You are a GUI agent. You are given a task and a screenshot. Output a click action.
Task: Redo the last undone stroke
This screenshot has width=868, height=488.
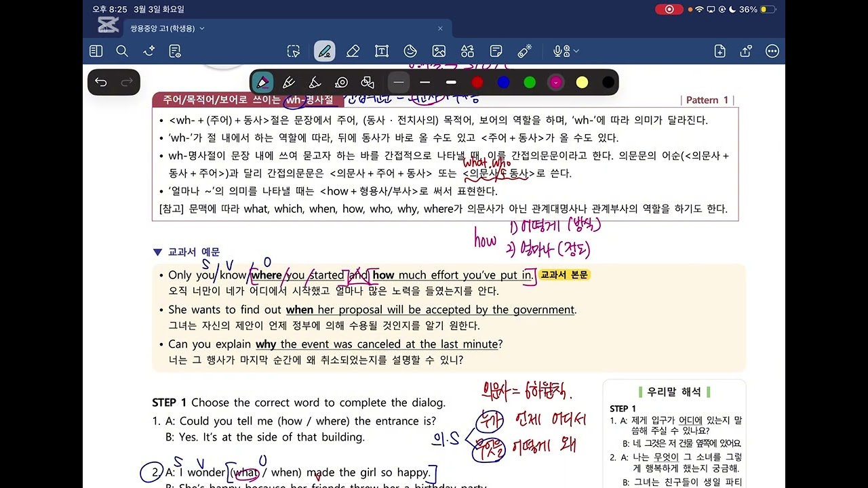click(x=127, y=82)
